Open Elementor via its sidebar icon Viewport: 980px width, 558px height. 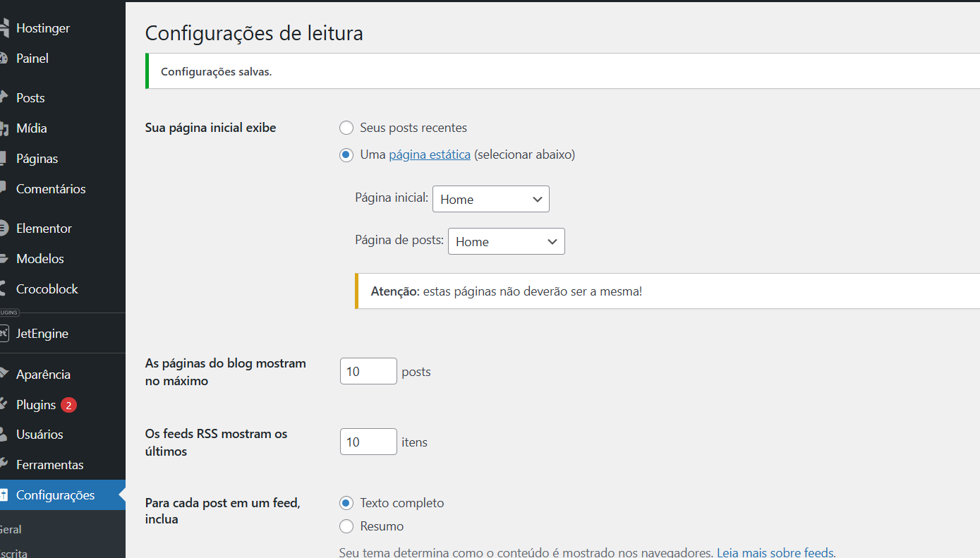(x=4, y=229)
